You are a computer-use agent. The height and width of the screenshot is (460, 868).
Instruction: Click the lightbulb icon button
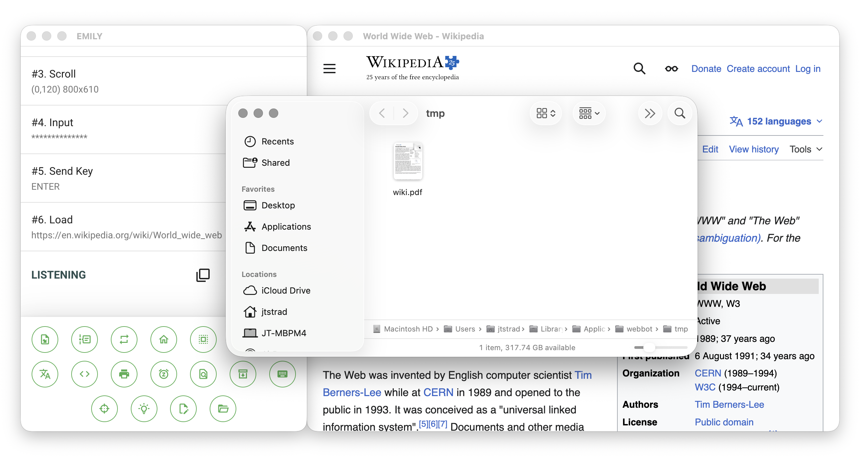pos(144,409)
